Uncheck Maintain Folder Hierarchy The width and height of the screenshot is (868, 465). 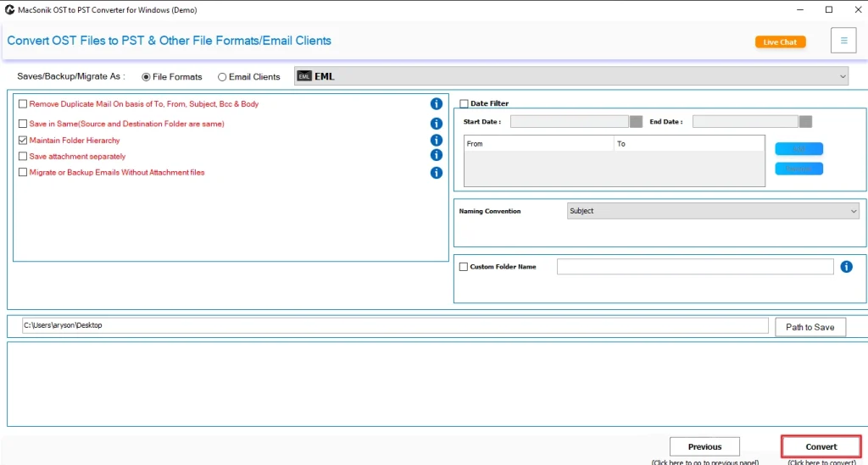[23, 141]
